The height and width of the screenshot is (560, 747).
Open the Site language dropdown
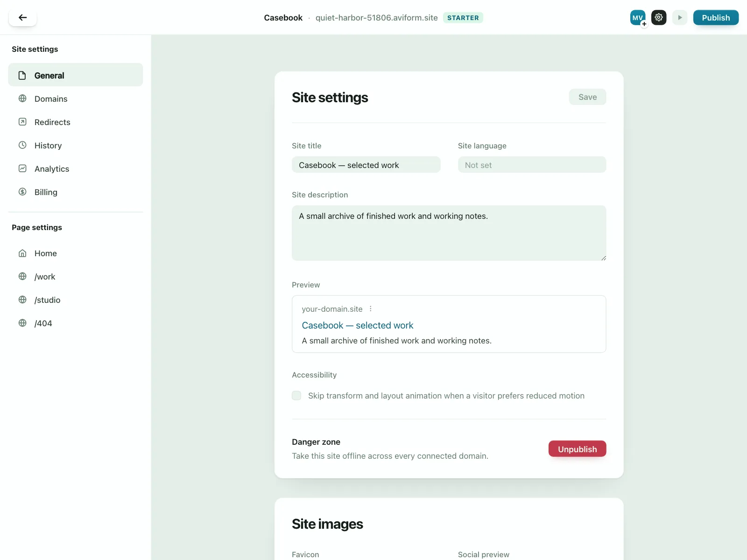point(532,165)
